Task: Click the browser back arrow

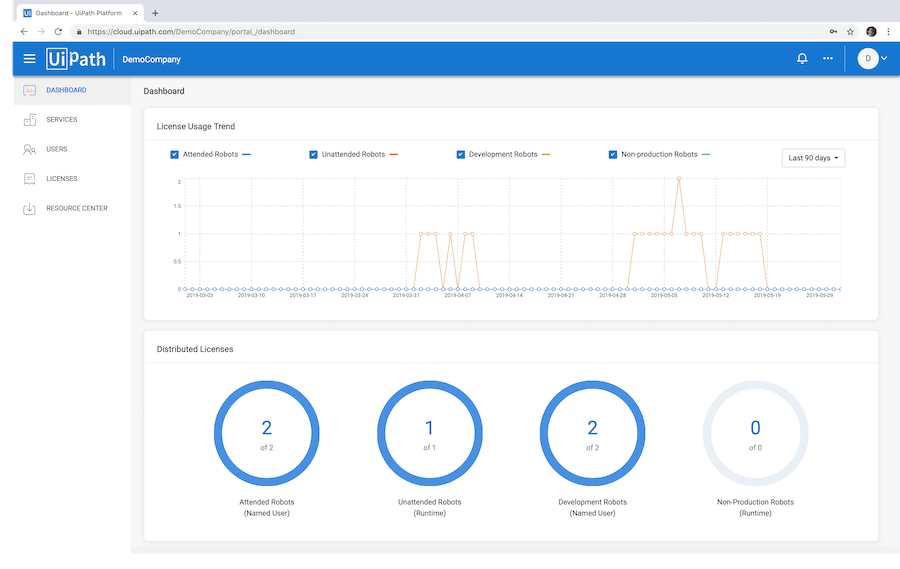Action: coord(24,32)
